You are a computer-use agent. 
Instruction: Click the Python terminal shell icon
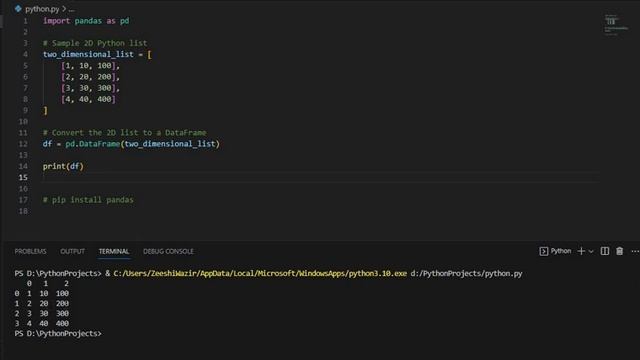point(543,251)
